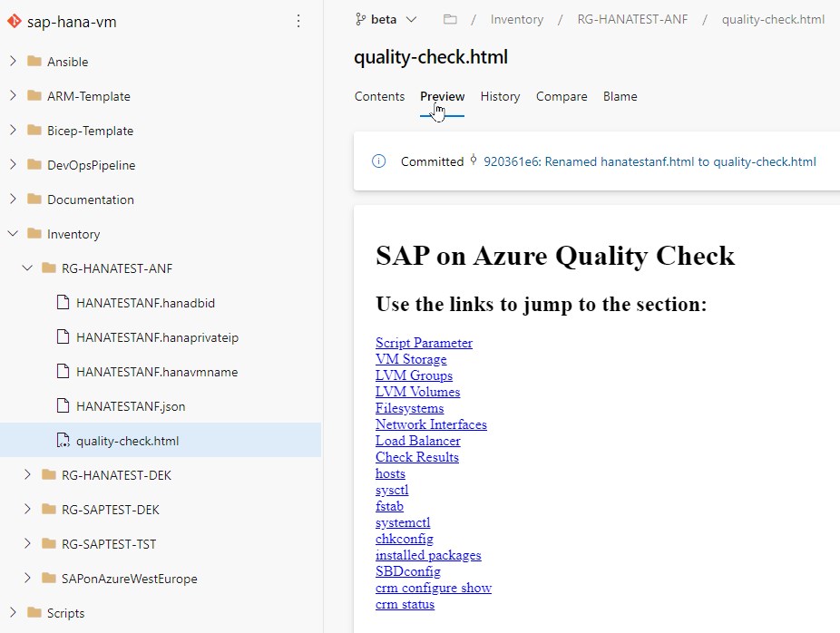Switch to the Blame tab
The height and width of the screenshot is (633, 840).
tap(620, 96)
